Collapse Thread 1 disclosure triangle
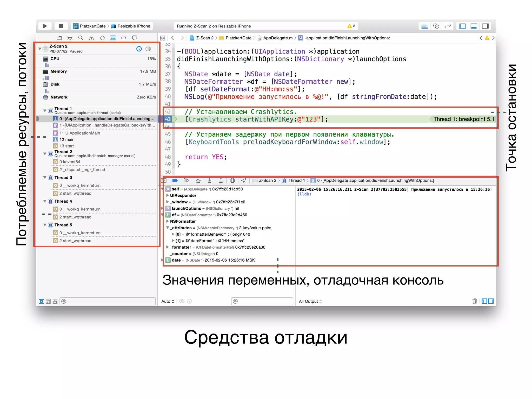 [45, 111]
